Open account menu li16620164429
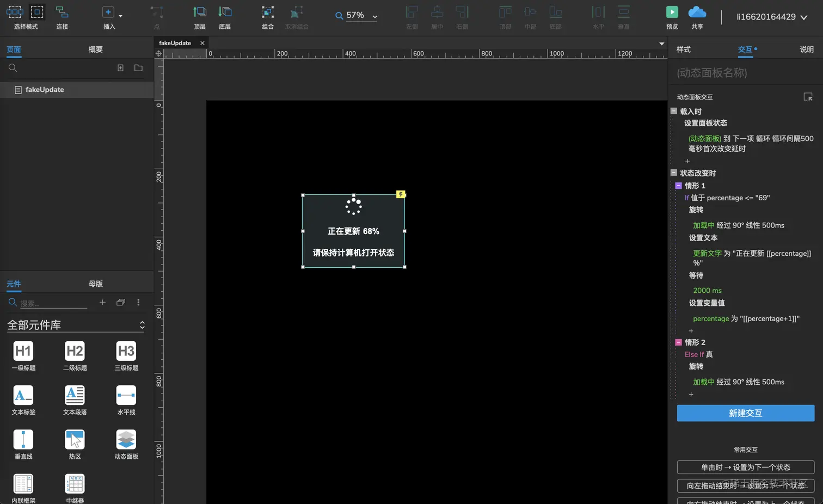The width and height of the screenshot is (823, 504). [x=772, y=17]
